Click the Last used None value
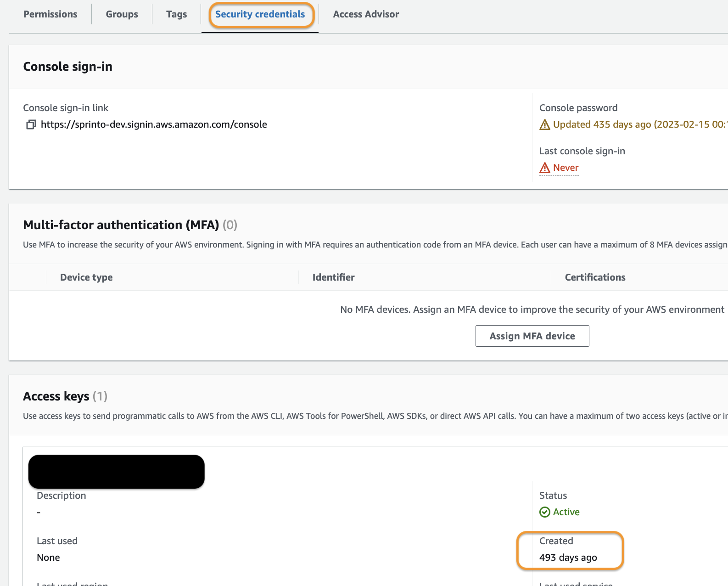728x586 pixels. [48, 558]
